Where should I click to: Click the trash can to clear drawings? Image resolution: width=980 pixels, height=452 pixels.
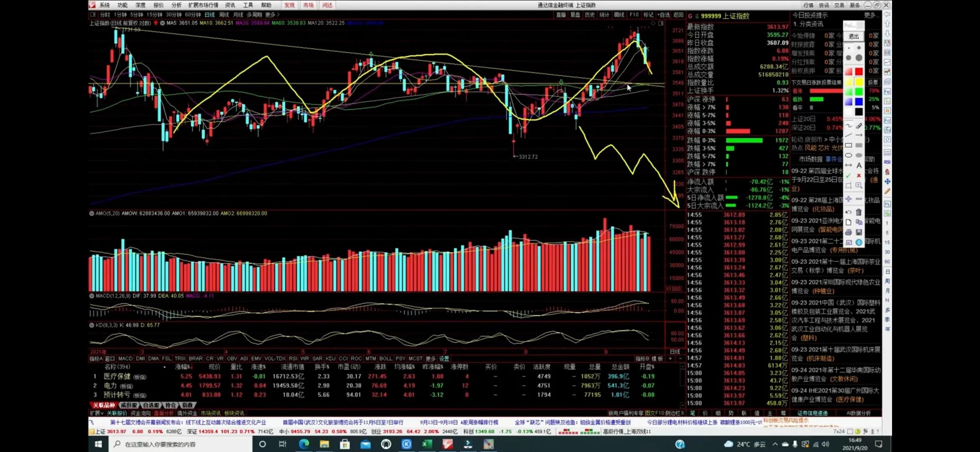[859, 212]
